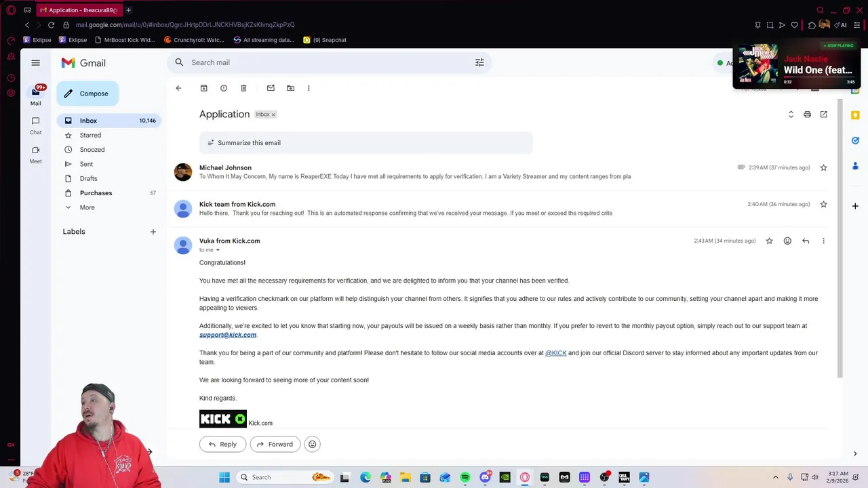Click the Reply button below the email
Screen dimensions: 868x488
(222, 444)
